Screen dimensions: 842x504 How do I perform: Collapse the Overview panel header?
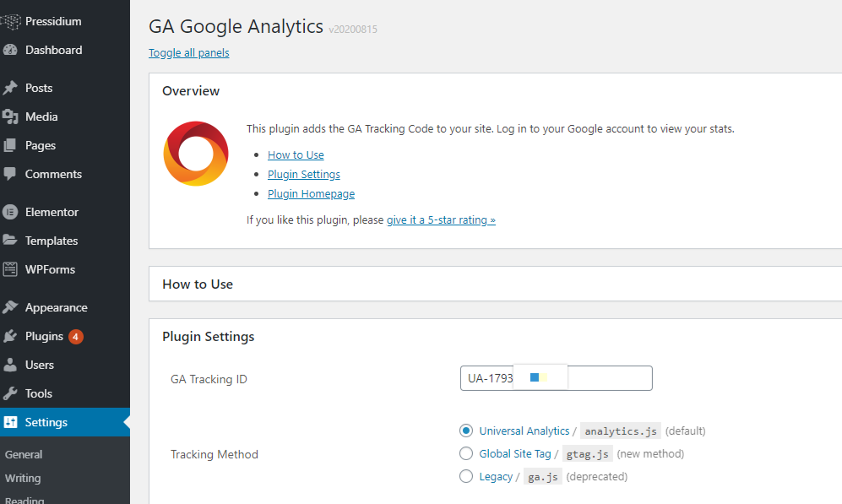(191, 91)
